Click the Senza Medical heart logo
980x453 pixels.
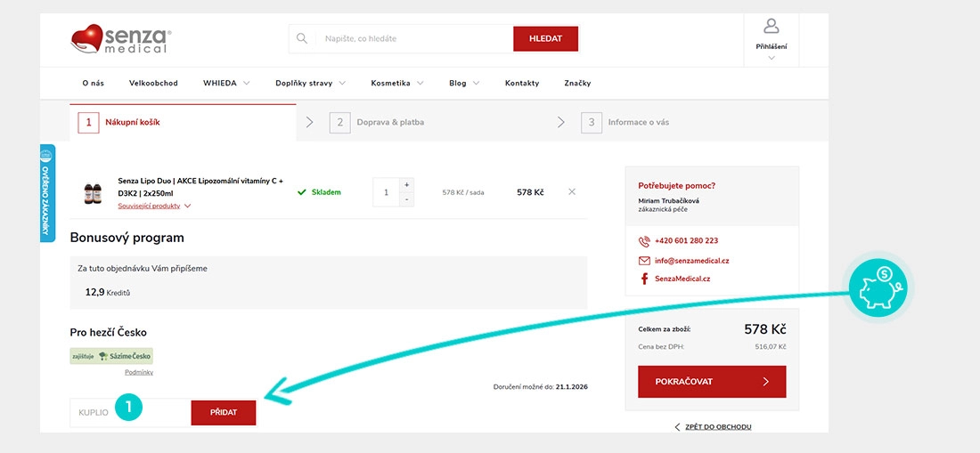120,40
